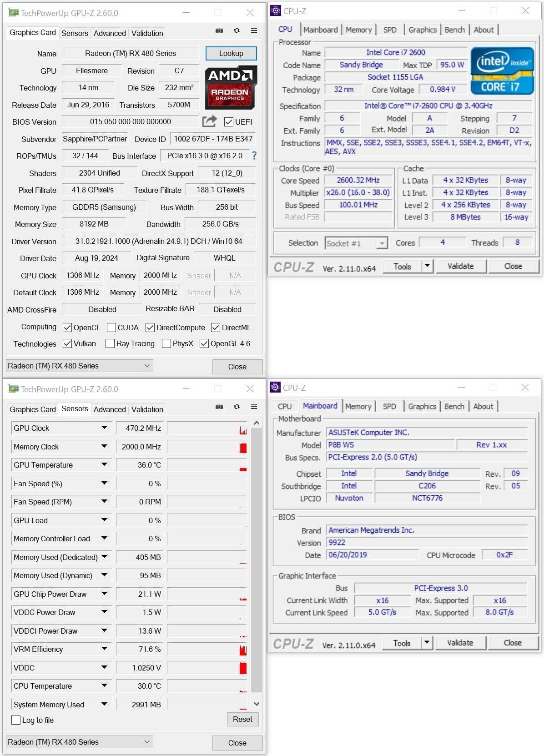Click the scroll up arrow in GPU-Z Sensors list
Image resolution: width=544 pixels, height=756 pixels.
(257, 423)
